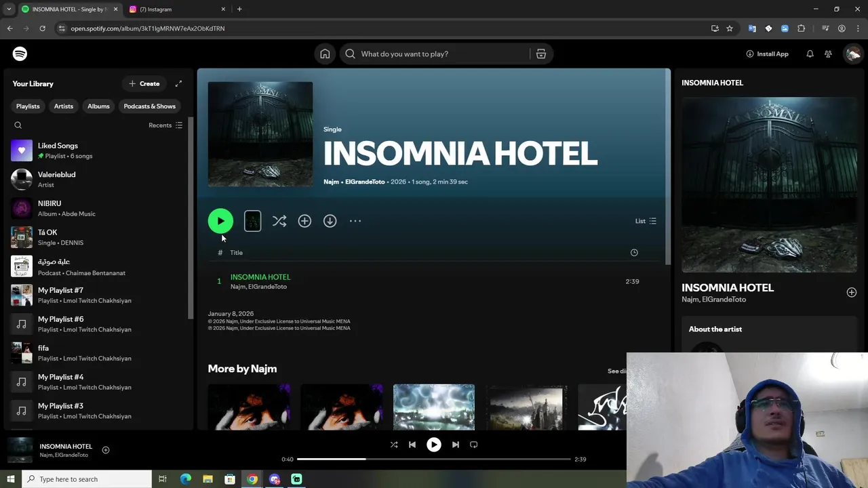
Task: Play the INSOMNIA HOTEL single
Action: pyautogui.click(x=220, y=221)
